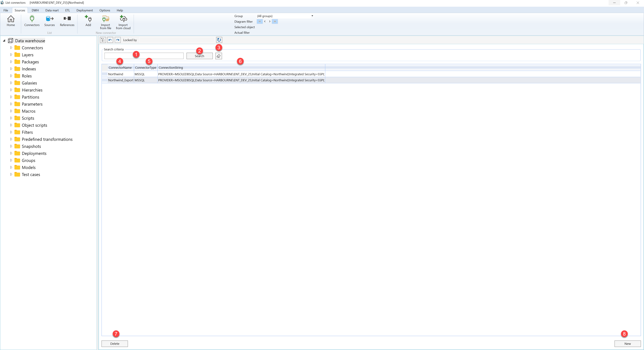Open the Group combo box dropdown

point(312,16)
